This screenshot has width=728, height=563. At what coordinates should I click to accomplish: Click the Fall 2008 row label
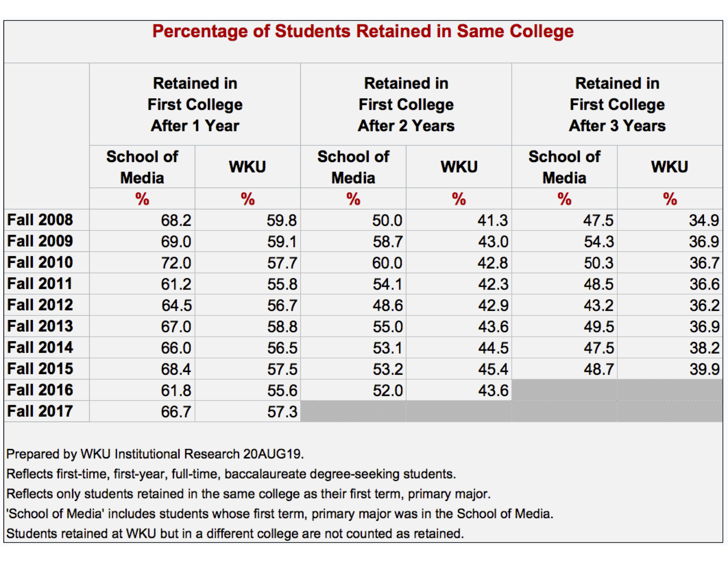click(40, 220)
